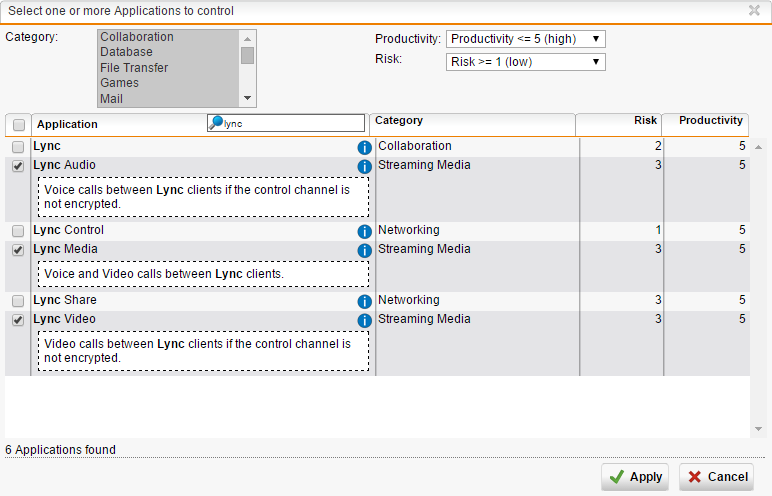This screenshot has height=496, width=772.
Task: Close the application selection dialog
Action: [754, 10]
